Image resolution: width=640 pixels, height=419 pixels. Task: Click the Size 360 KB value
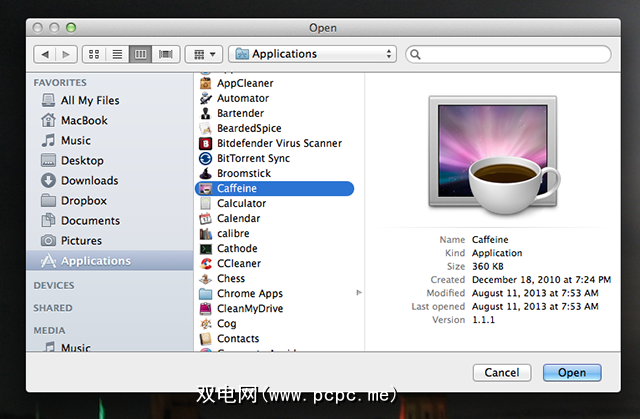click(488, 266)
